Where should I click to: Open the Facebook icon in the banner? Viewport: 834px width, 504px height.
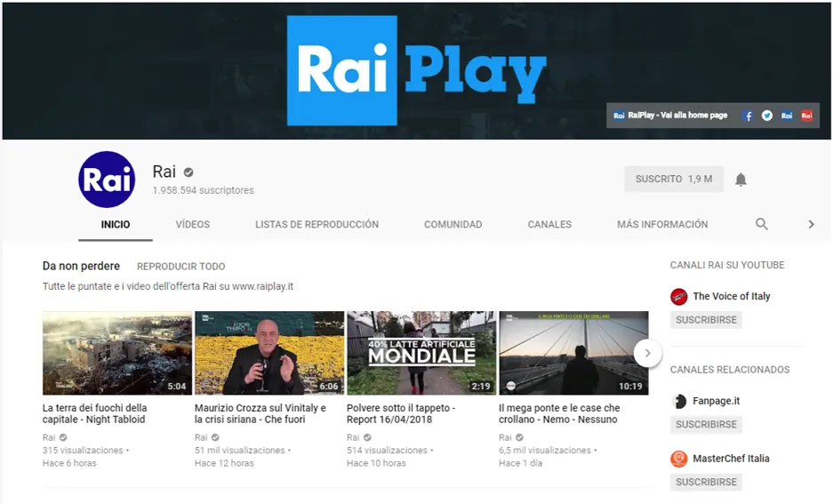point(747,116)
